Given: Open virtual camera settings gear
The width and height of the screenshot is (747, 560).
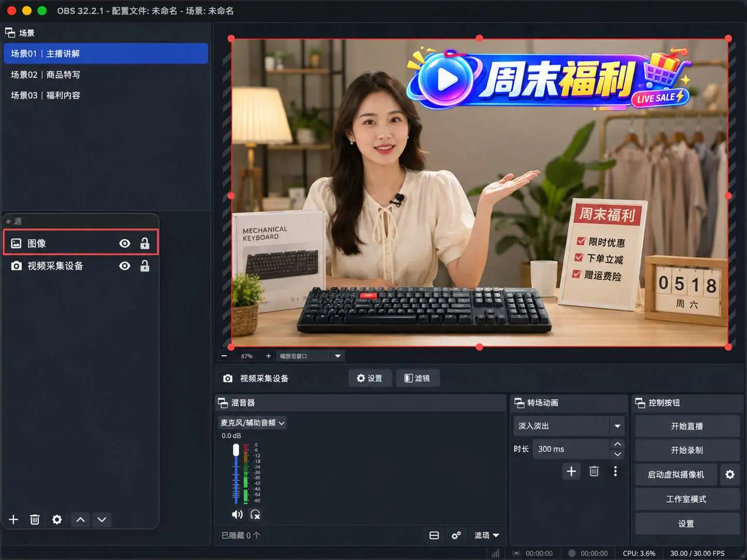Looking at the screenshot, I should 730,474.
